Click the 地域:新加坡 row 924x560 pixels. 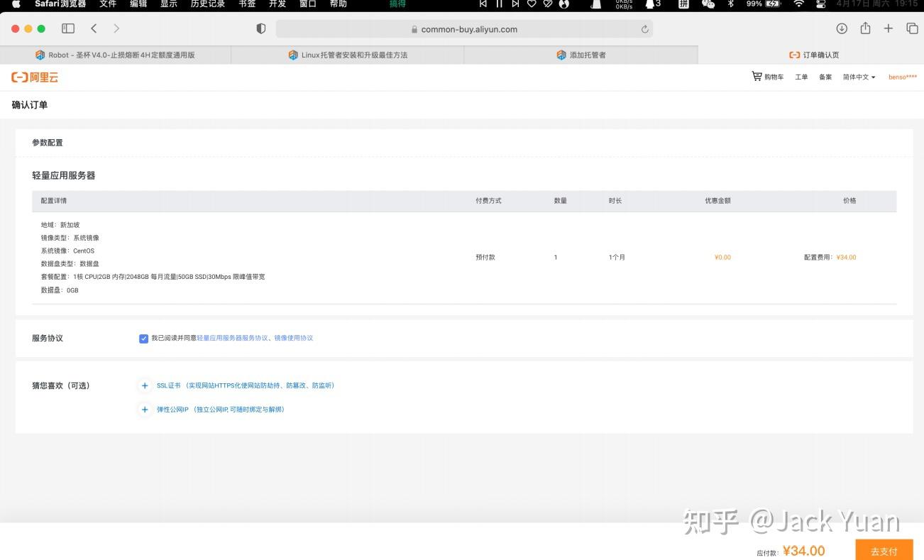[x=60, y=225]
